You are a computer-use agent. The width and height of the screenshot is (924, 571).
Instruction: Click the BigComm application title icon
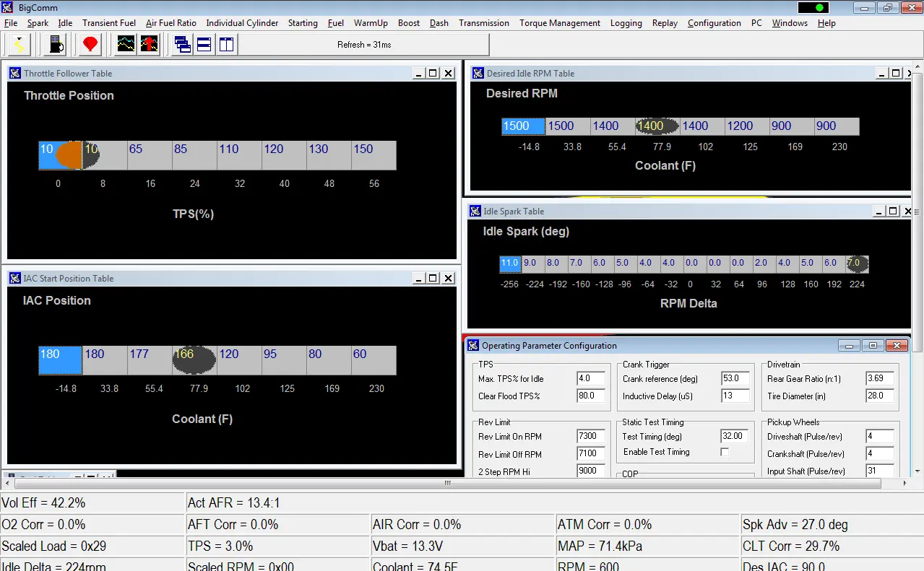[x=8, y=8]
